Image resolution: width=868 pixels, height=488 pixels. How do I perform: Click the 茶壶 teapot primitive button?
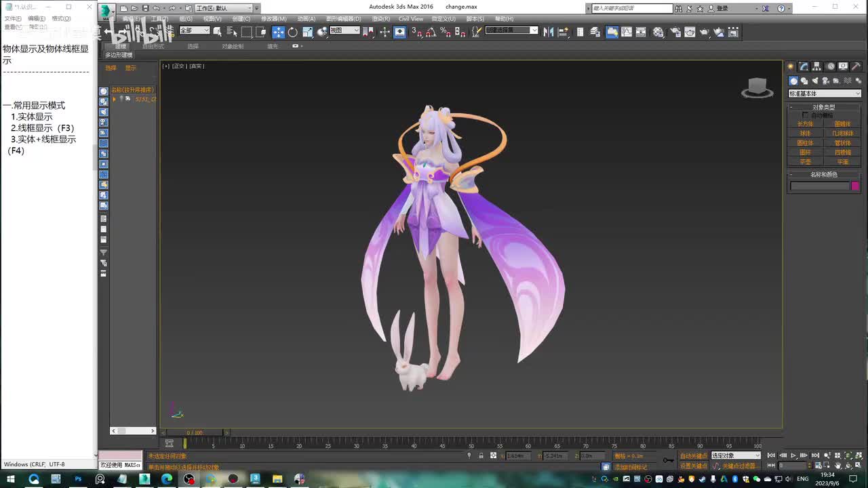(x=805, y=162)
